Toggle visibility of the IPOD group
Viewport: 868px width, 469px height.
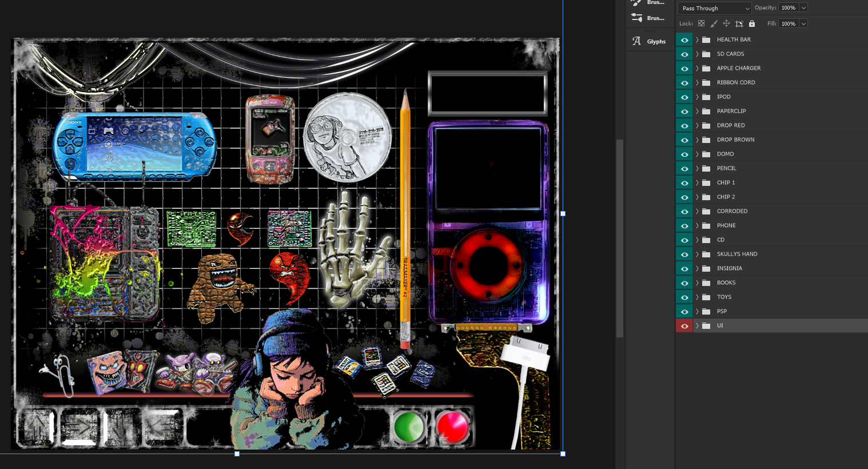coord(684,97)
